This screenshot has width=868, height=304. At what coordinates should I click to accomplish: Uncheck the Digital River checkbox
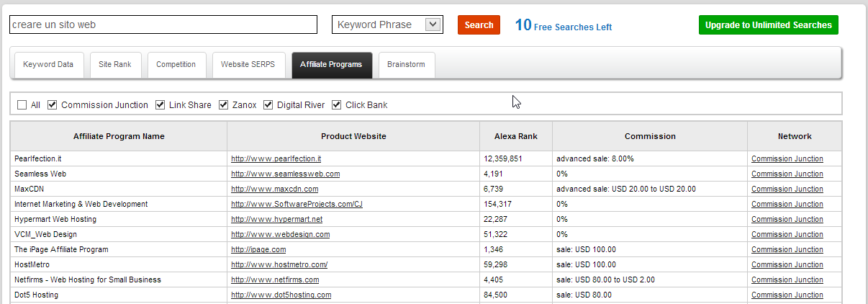click(x=268, y=105)
